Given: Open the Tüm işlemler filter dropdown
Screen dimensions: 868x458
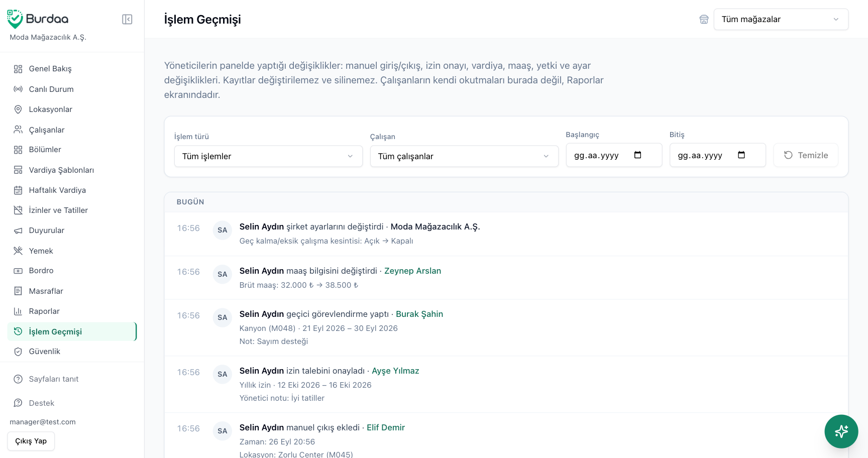Looking at the screenshot, I should click(x=268, y=156).
